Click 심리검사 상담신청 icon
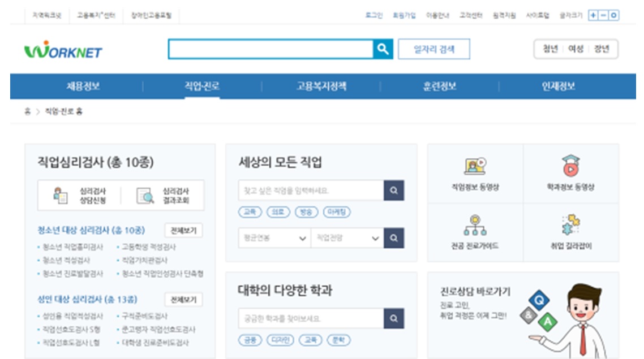The height and width of the screenshot is (359, 644). point(61,196)
